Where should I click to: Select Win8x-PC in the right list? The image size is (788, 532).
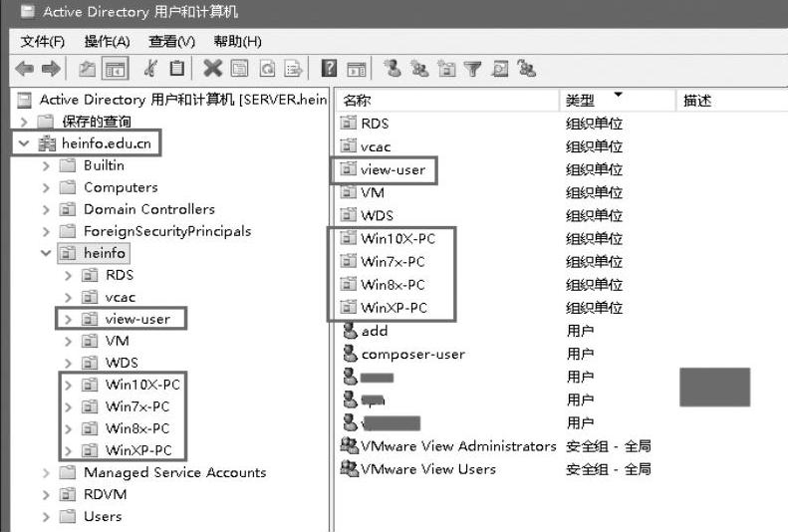tap(393, 284)
